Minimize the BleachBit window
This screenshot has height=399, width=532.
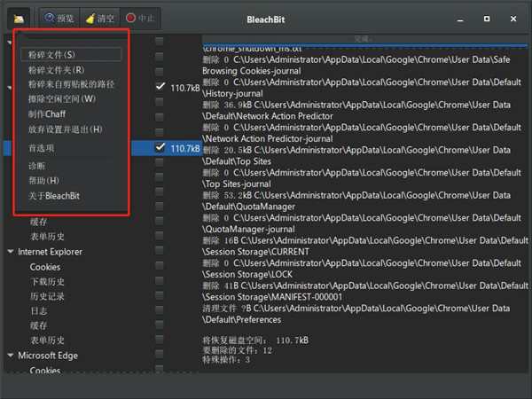coord(460,20)
